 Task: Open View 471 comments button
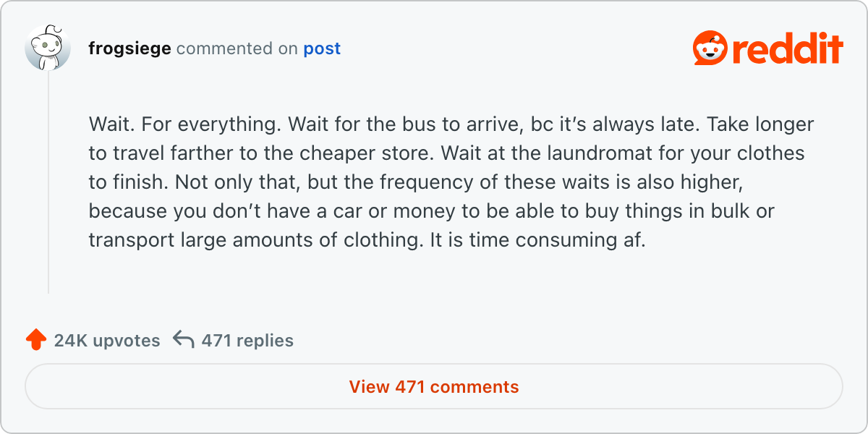[434, 387]
